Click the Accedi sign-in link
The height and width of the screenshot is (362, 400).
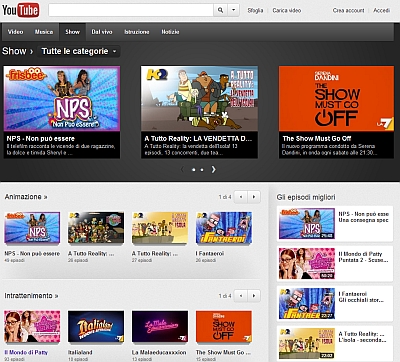pos(381,10)
